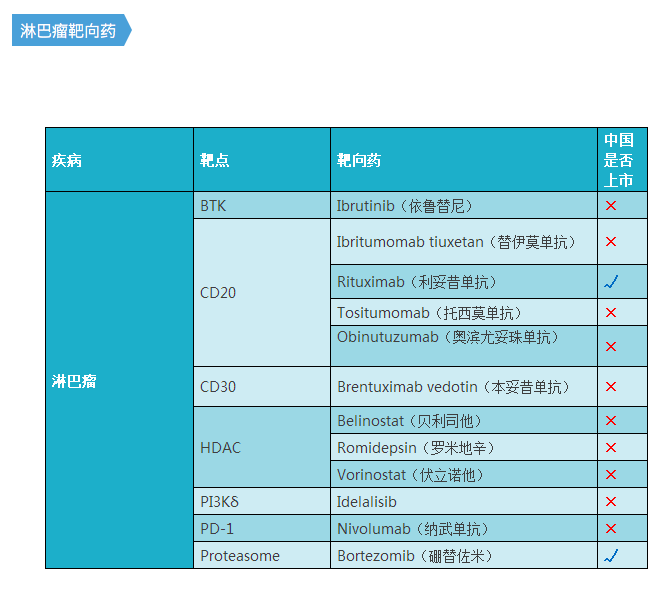Click the Proteasome target cell
Screen dimensions: 655x611
[x=262, y=556]
